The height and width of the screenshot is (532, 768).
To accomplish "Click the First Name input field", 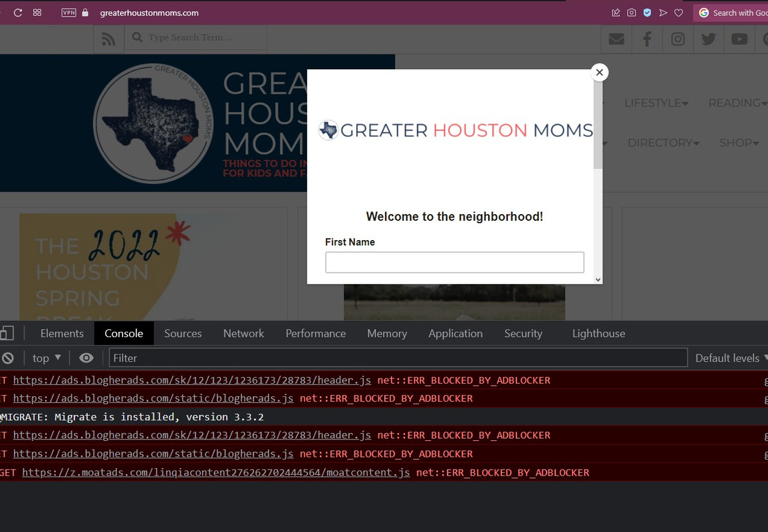I will pos(455,263).
